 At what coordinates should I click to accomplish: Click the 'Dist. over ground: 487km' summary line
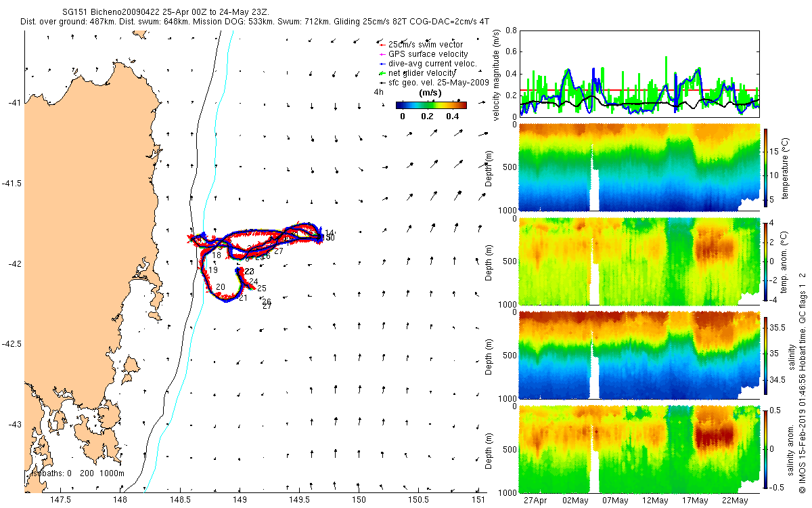tap(255, 22)
